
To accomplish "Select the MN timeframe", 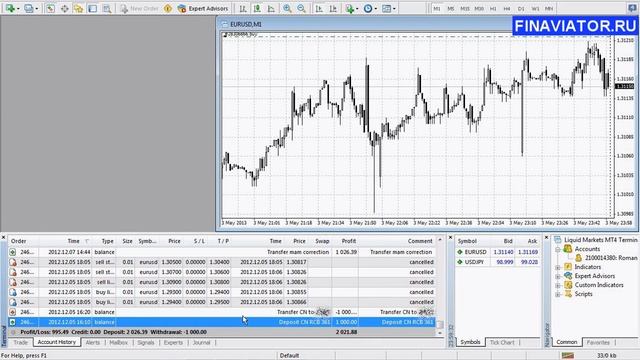I will [549, 9].
